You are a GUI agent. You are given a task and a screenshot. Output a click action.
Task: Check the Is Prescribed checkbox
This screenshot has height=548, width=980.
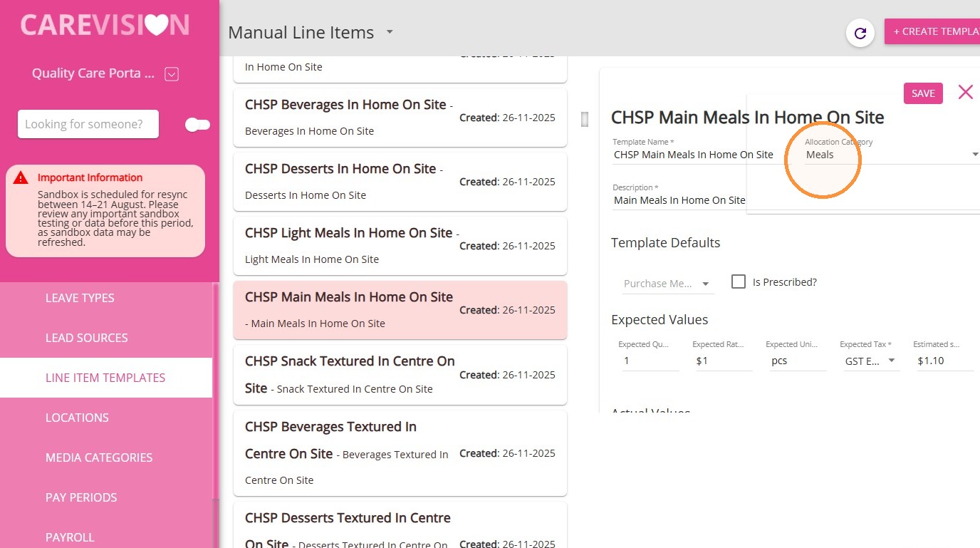tap(739, 281)
